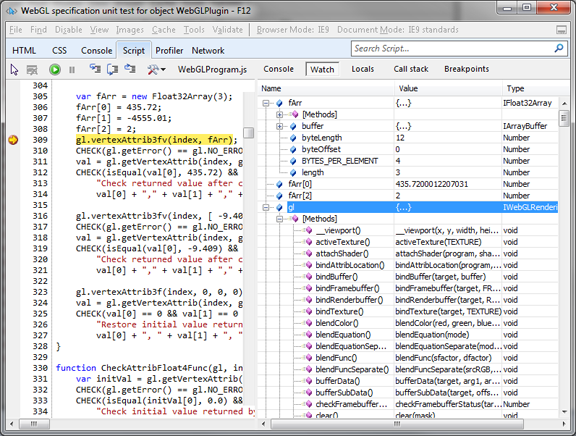This screenshot has width=576, height=436.
Task: Open the configuration tools dropdown icon
Action: point(156,69)
